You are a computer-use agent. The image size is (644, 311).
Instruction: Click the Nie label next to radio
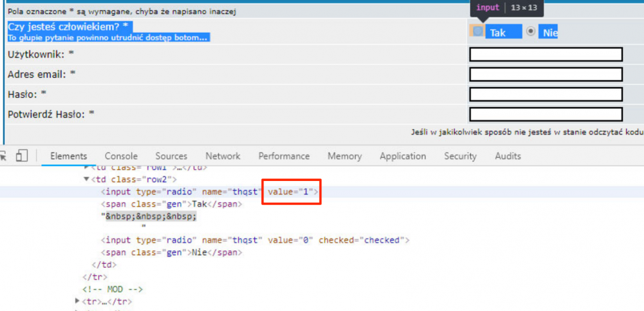(550, 33)
